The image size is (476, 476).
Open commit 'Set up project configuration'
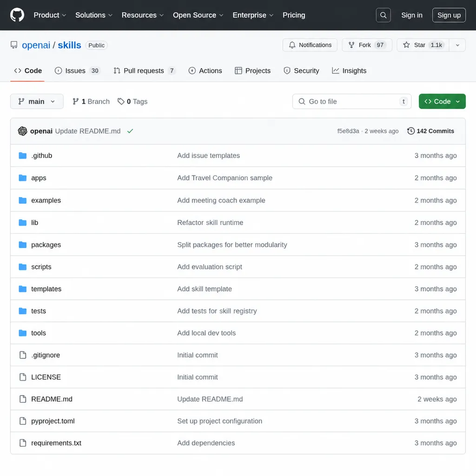pyautogui.click(x=219, y=421)
